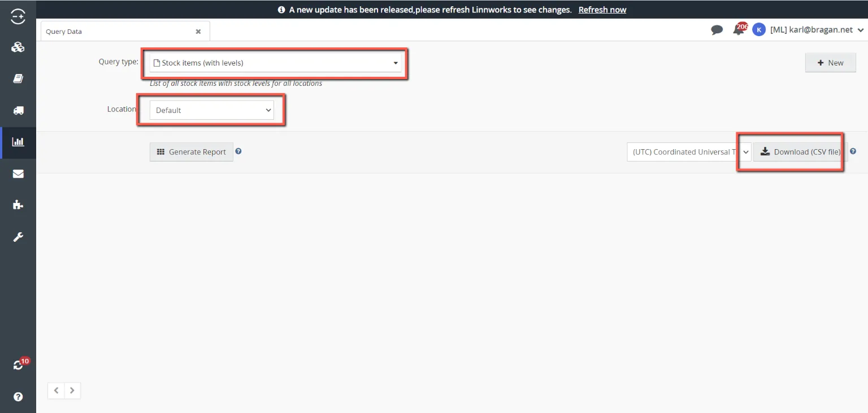This screenshot has height=413, width=868.
Task: Click the update released notification text
Action: [x=430, y=10]
